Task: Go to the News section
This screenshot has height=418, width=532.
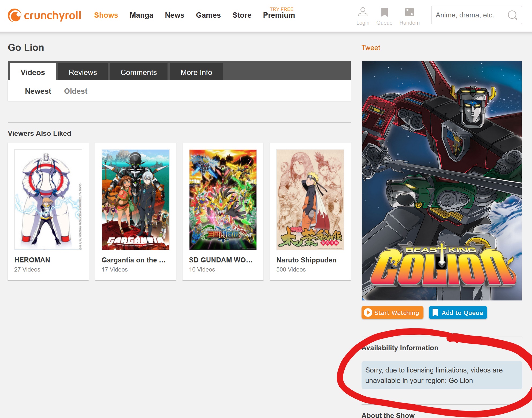Action: tap(174, 15)
